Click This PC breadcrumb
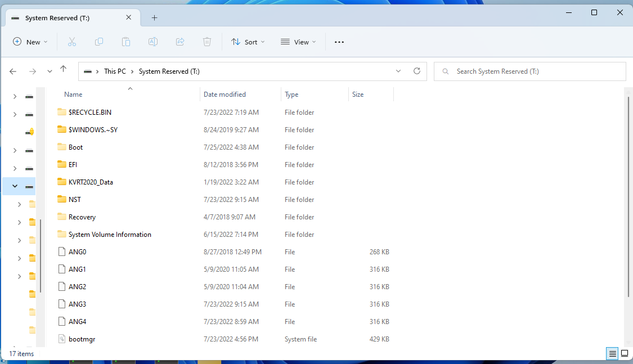The image size is (633, 364). [x=115, y=71]
